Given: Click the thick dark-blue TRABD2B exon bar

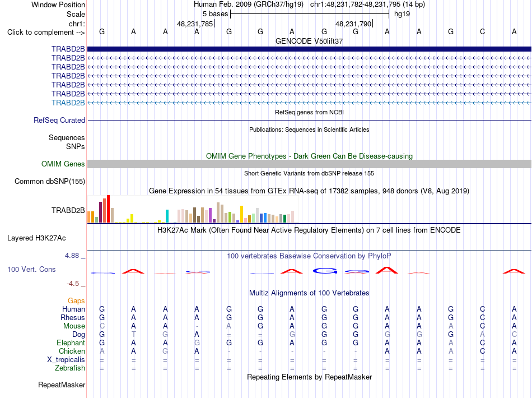Looking at the screenshot, I should coord(309,49).
